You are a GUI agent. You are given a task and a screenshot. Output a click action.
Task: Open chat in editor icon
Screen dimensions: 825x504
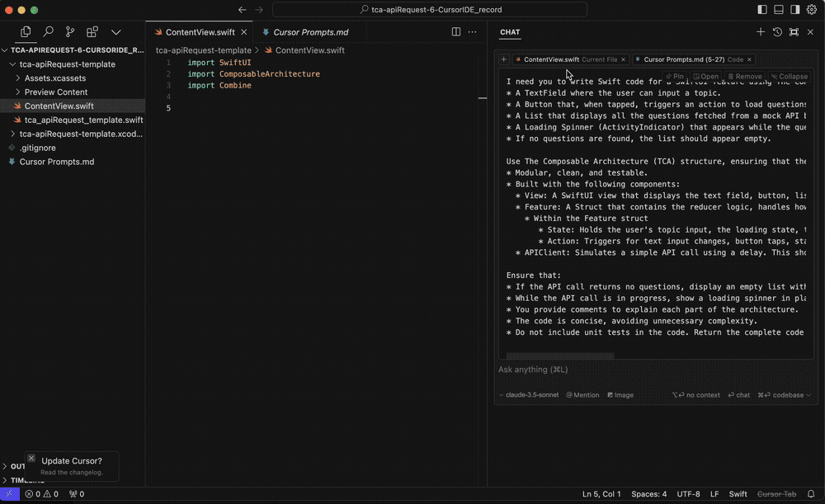pyautogui.click(x=794, y=32)
